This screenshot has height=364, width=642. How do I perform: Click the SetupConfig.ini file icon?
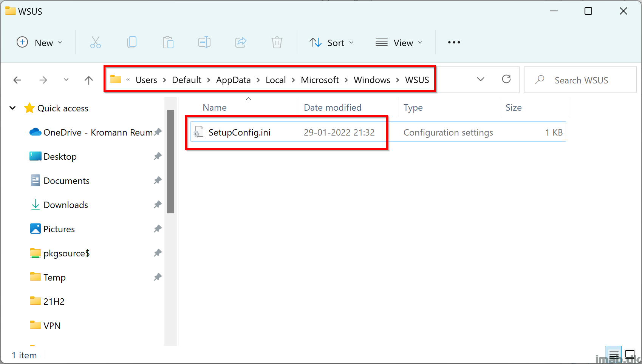[x=198, y=132]
